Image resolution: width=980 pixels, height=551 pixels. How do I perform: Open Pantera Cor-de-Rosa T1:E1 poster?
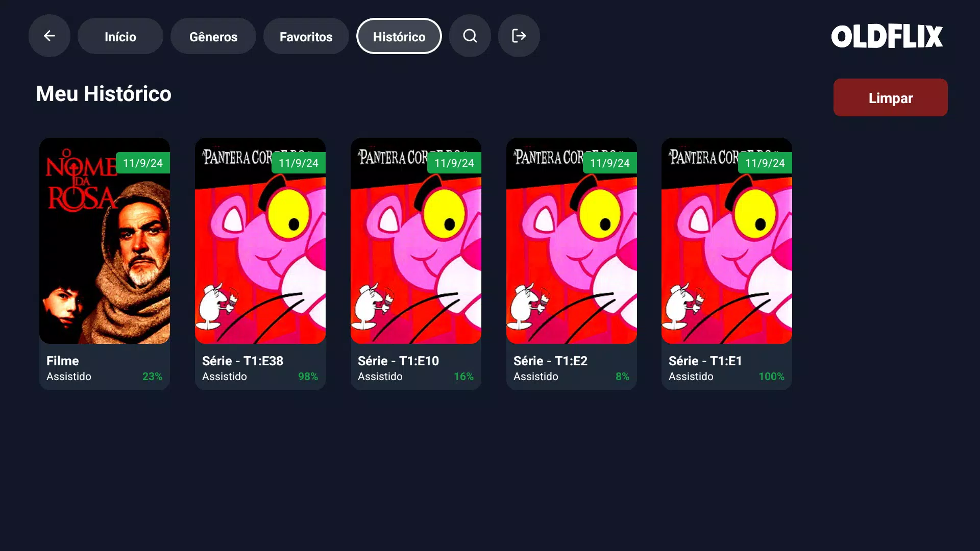[x=727, y=241]
